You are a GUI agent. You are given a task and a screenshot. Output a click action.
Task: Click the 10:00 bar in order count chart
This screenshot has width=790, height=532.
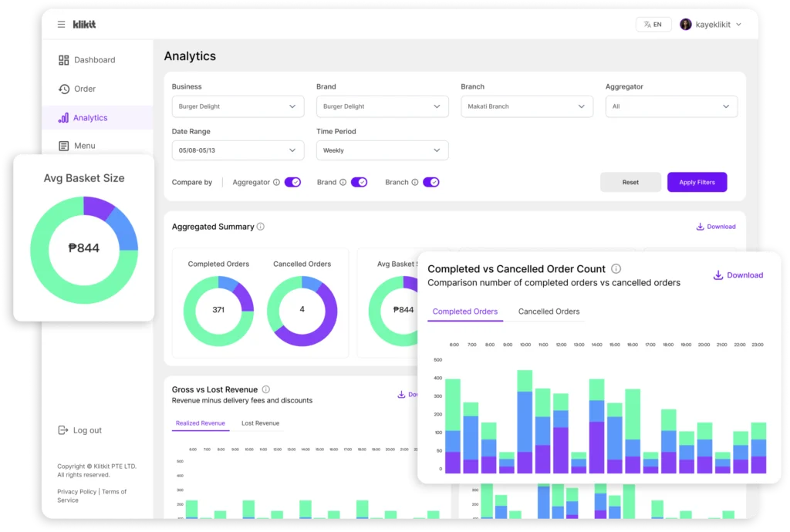pyautogui.click(x=525, y=422)
